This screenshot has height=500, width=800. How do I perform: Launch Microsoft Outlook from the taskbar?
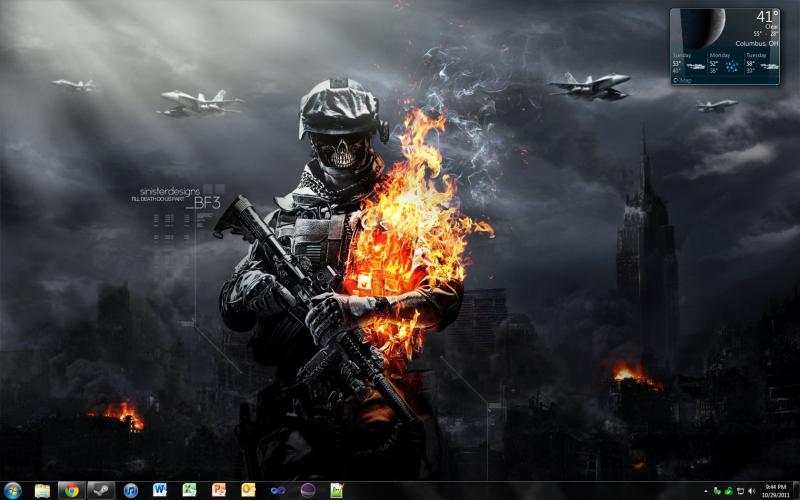click(x=248, y=491)
